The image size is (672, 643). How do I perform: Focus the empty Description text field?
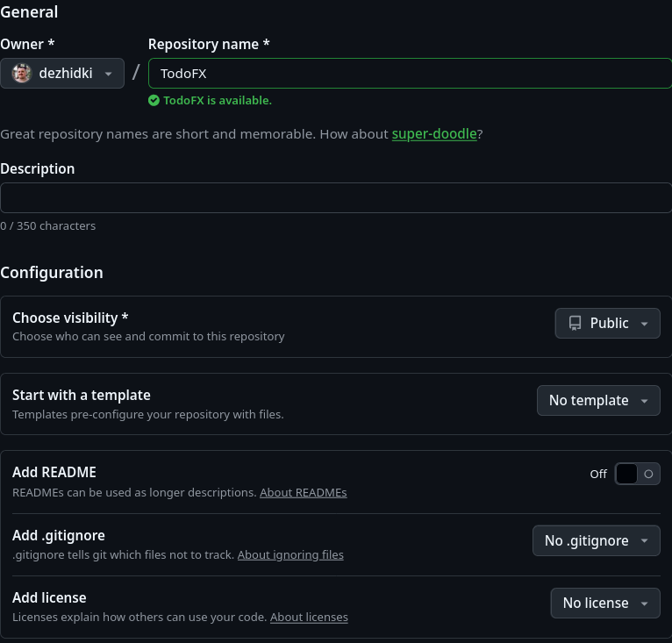click(335, 198)
